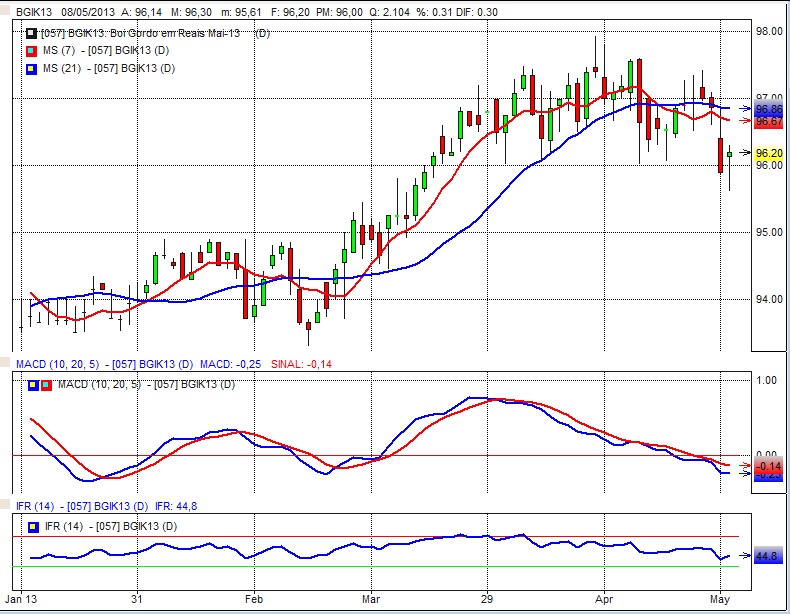The image size is (790, 614).
Task: Click the last green candlestick near 96.20
Action: point(730,154)
